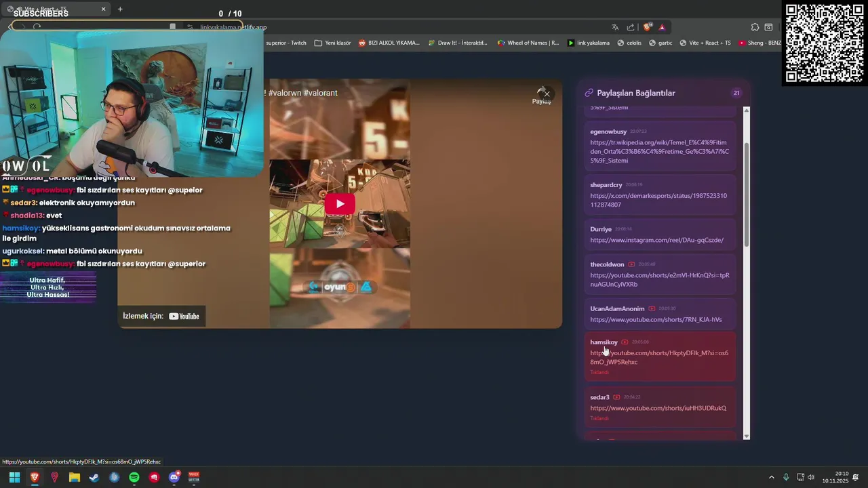This screenshot has width=868, height=488.
Task: Open the video on YouTube logo
Action: pos(184,316)
